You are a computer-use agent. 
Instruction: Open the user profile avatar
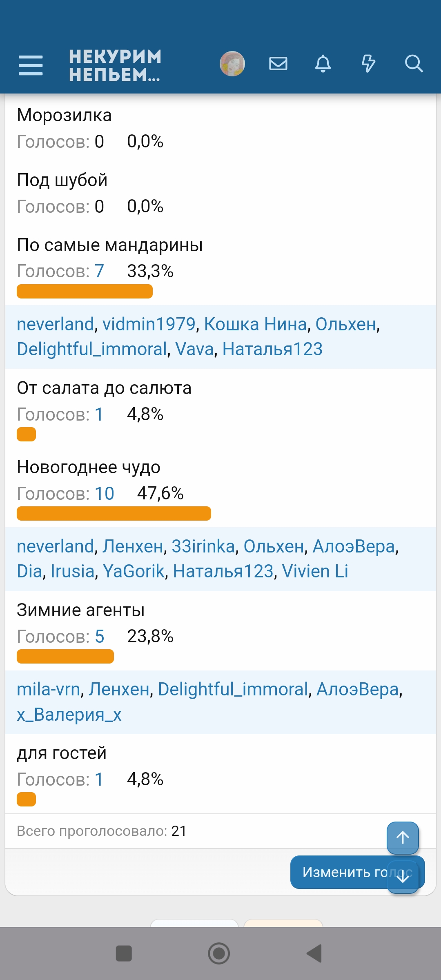[232, 64]
